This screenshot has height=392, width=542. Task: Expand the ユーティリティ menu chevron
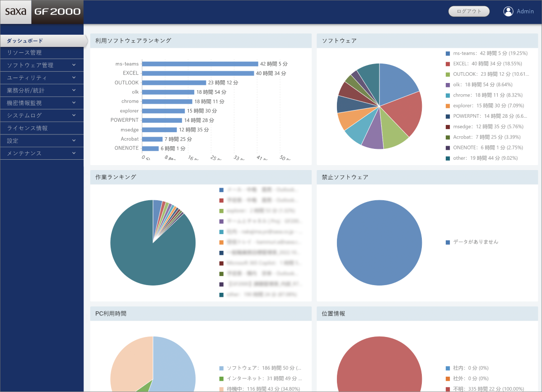click(74, 78)
